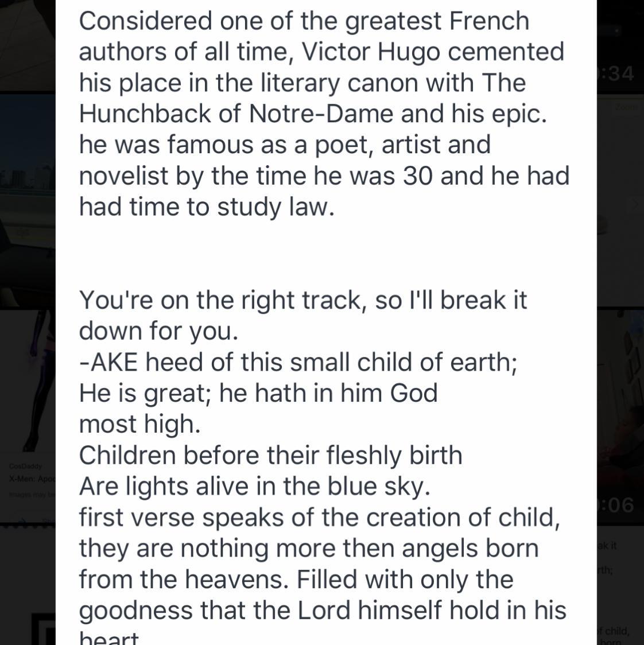Click the '-AKE heed of this small child' line
The height and width of the screenshot is (645, 644).
tap(298, 363)
